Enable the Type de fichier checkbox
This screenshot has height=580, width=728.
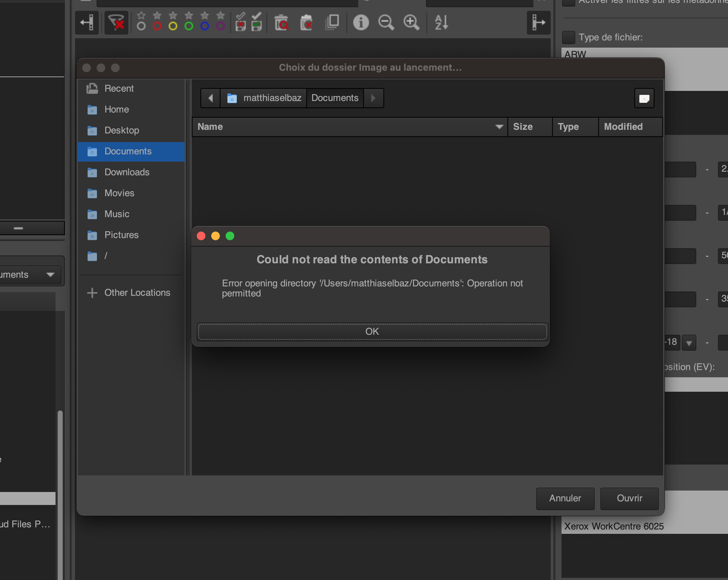pos(568,37)
